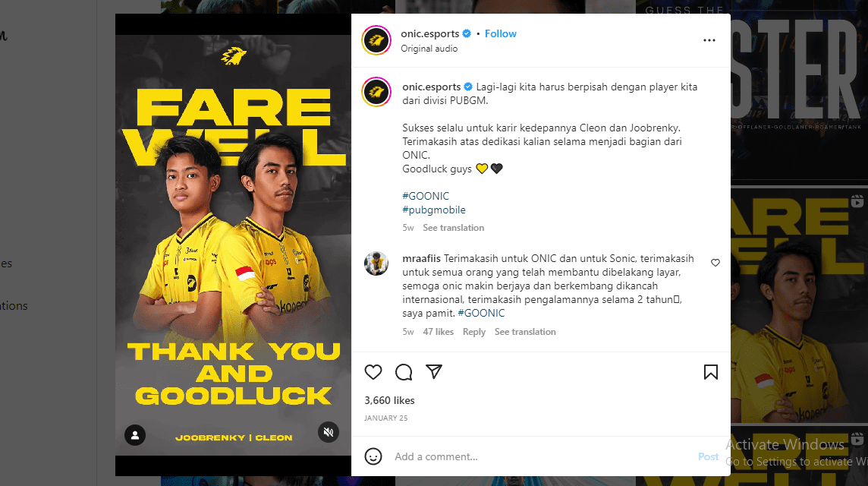View the 47 likes on the comment

(439, 332)
